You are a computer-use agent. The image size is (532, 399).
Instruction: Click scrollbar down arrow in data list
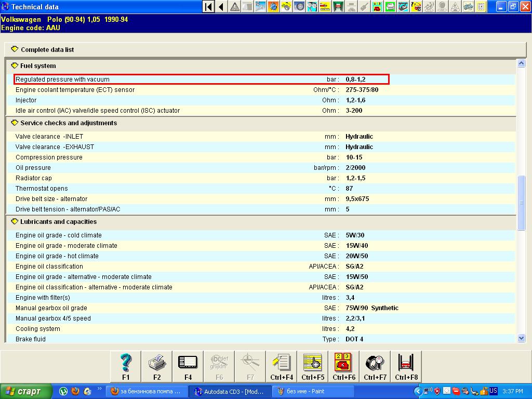[522, 338]
